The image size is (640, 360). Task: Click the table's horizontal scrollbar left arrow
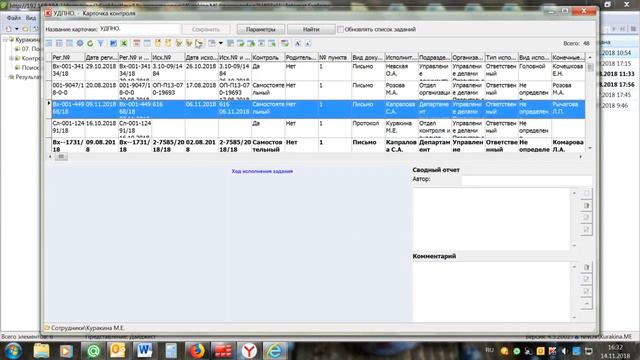click(50, 157)
